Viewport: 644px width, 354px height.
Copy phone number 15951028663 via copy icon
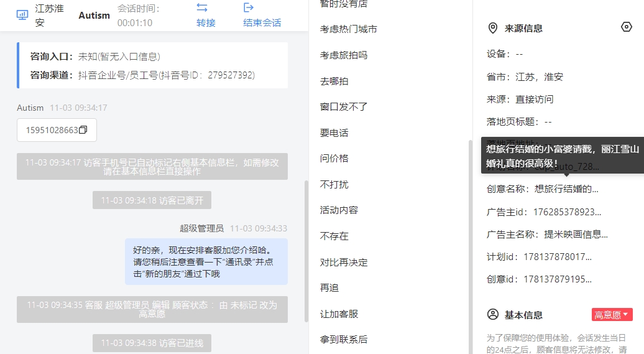[83, 130]
